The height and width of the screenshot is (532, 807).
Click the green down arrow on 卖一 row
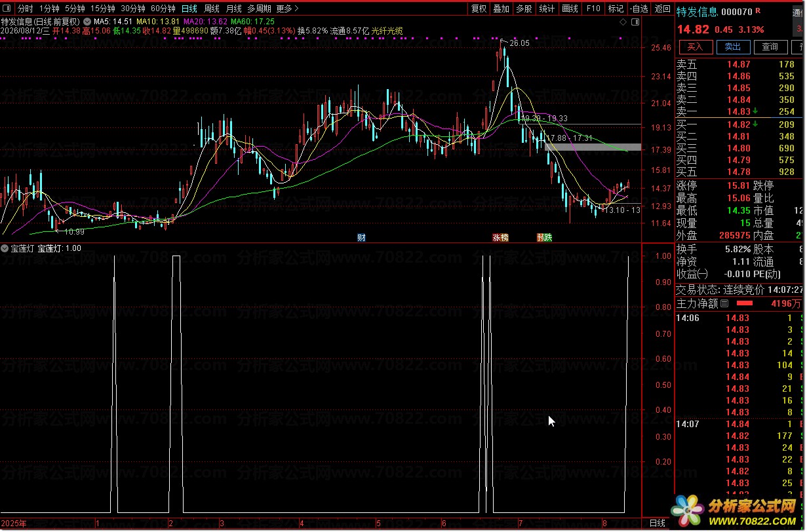[755, 112]
